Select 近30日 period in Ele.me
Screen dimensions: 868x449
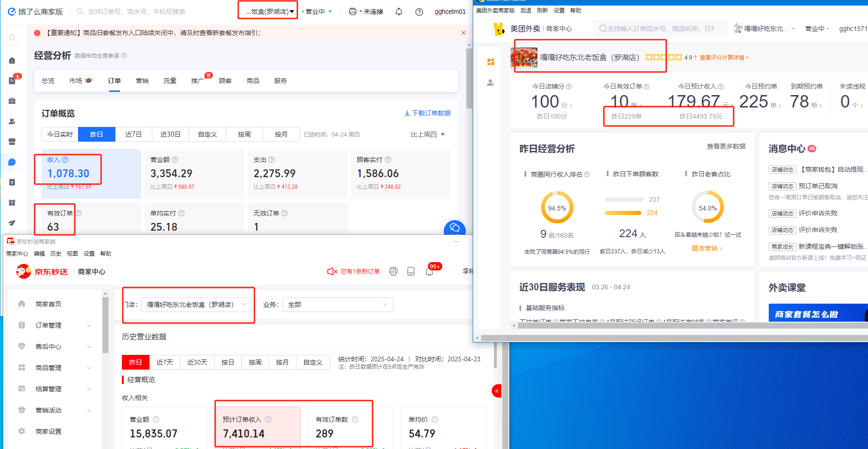click(170, 134)
